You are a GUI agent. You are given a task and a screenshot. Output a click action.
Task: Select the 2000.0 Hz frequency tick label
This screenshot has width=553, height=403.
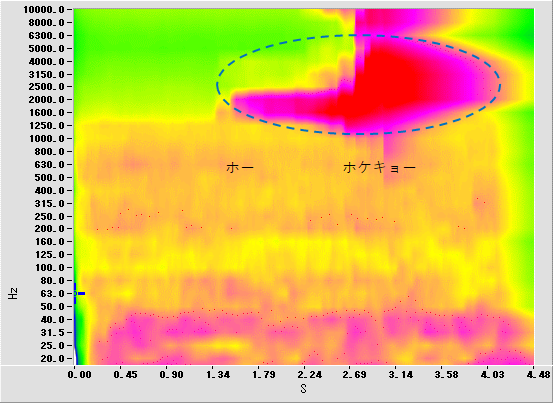pyautogui.click(x=46, y=100)
